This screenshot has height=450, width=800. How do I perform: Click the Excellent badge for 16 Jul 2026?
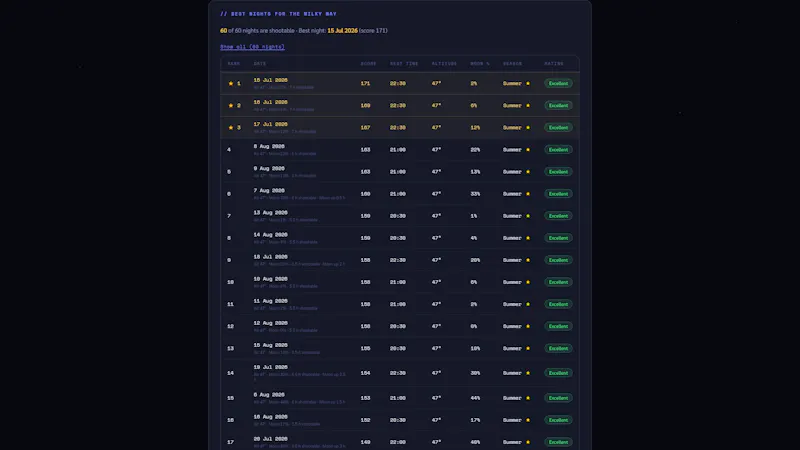558,106
